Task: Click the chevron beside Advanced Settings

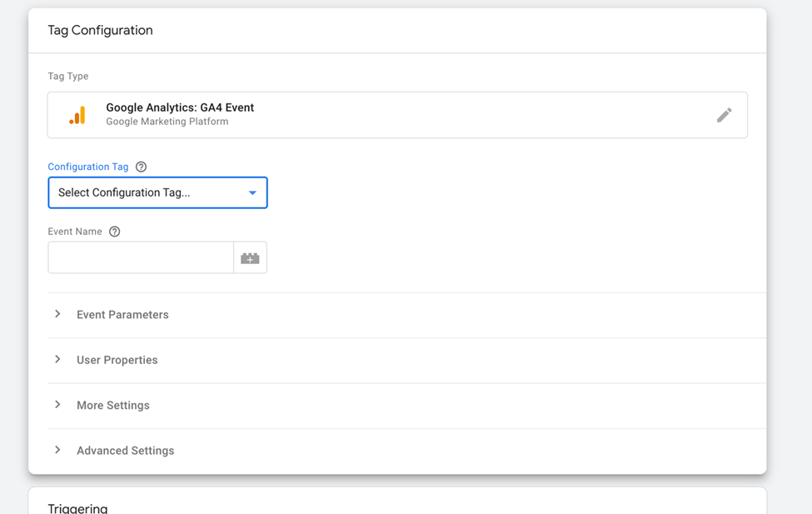Action: tap(57, 450)
